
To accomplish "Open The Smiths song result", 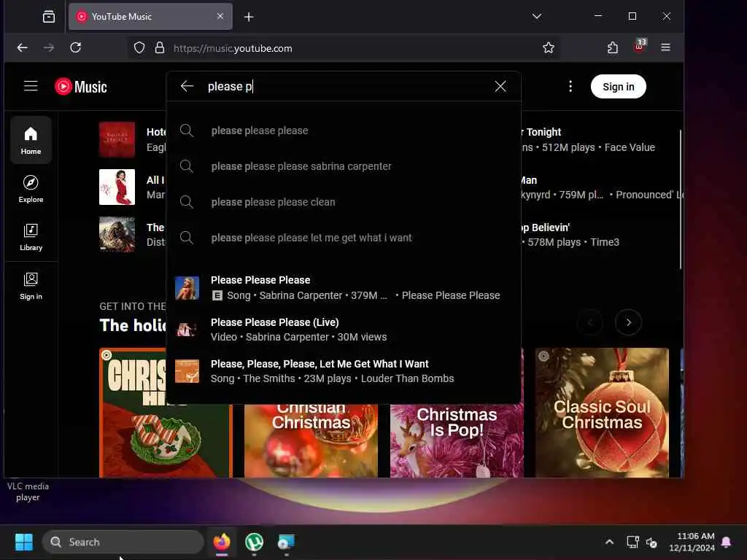I will [x=343, y=371].
